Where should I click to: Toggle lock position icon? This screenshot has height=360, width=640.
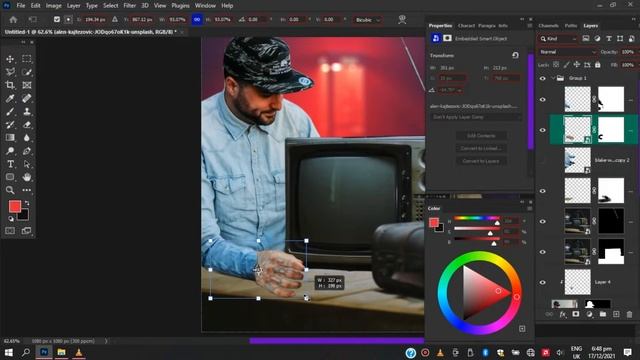click(x=576, y=65)
